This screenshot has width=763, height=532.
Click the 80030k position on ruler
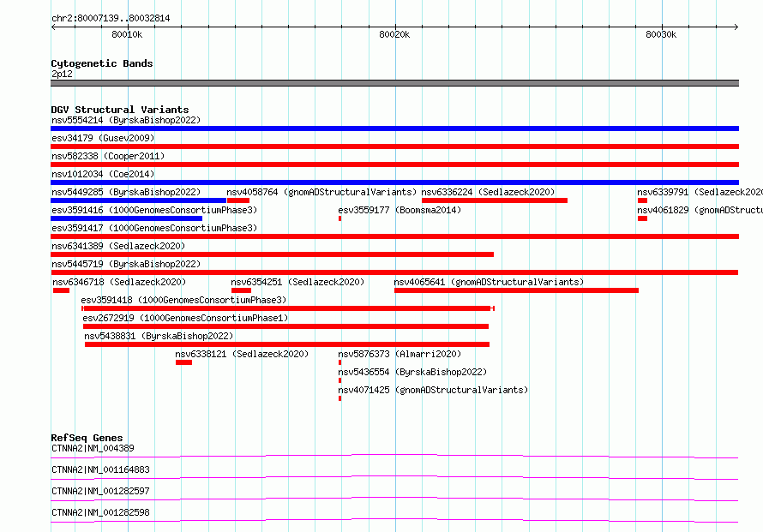coord(661,34)
